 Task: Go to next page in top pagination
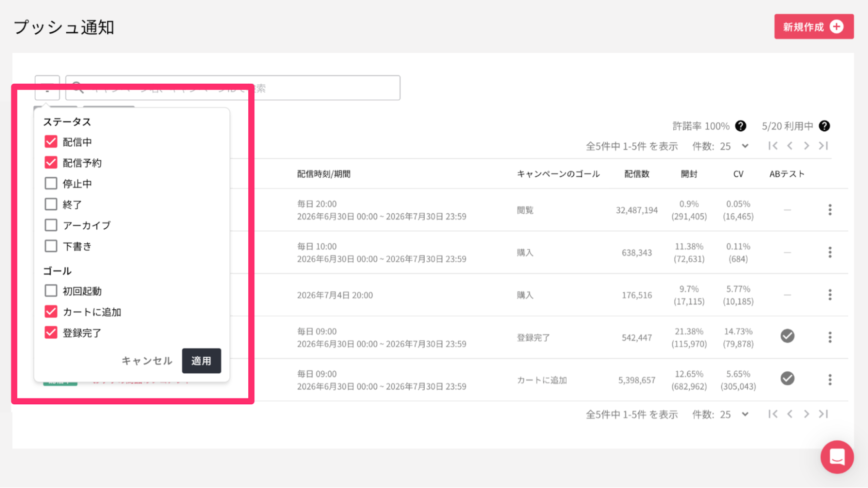pos(806,146)
